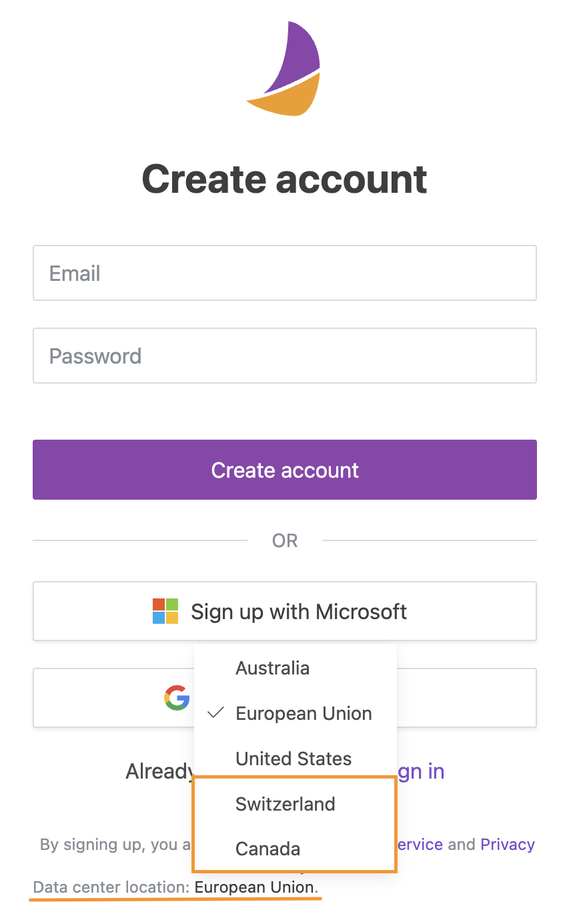The width and height of the screenshot is (573, 924).
Task: Choose the checked European Union option
Action: (x=304, y=713)
